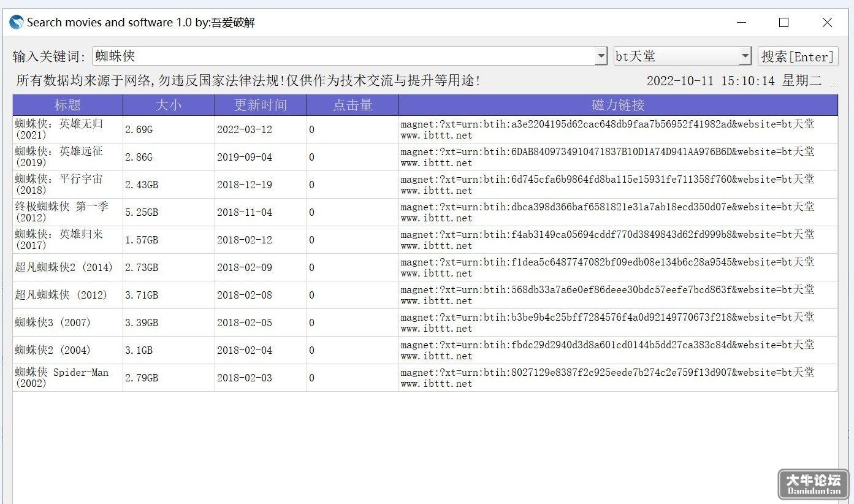
Task: Click the 3.1GB size cell
Action: [169, 350]
